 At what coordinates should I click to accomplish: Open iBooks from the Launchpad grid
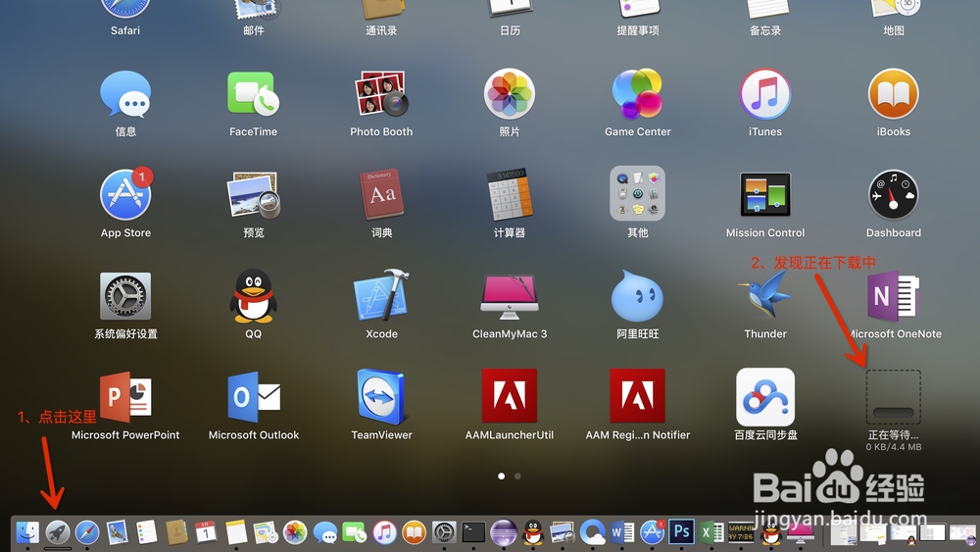pos(893,94)
